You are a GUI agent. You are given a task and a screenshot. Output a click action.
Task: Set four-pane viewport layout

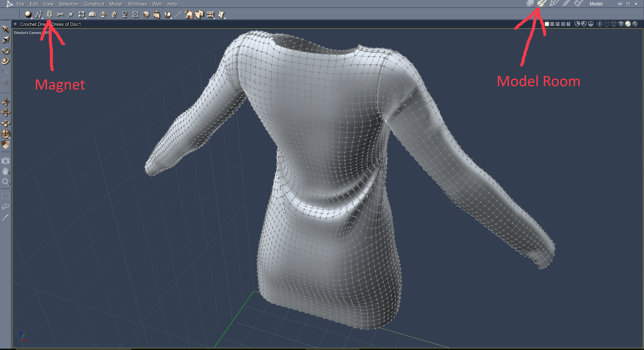(x=563, y=24)
